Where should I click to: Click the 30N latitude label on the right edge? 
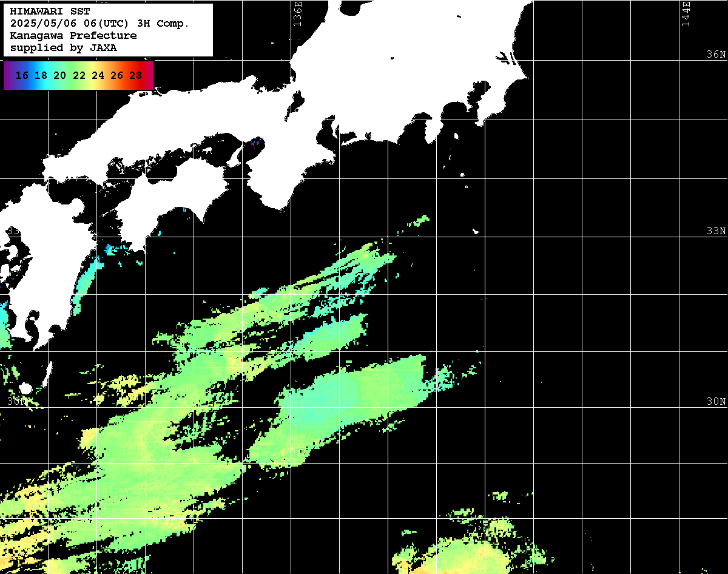coord(716,402)
